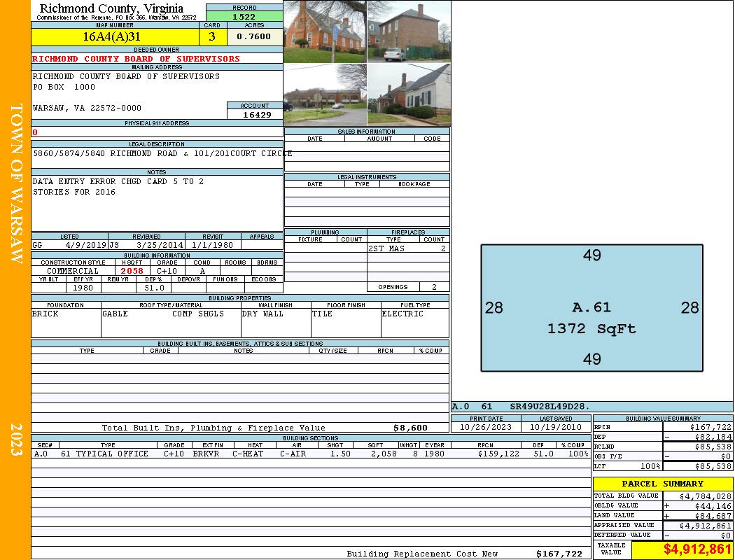735x560 pixels.
Task: Select the Total Bldg Value amount
Action: pos(699,496)
